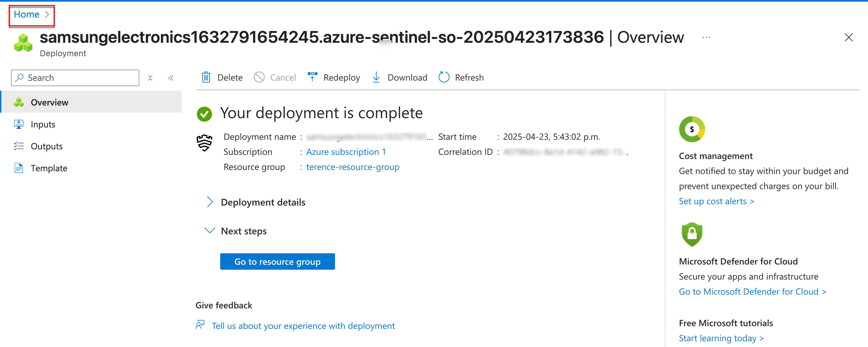868x347 pixels.
Task: Click the Redeploy toolbar icon
Action: (312, 77)
